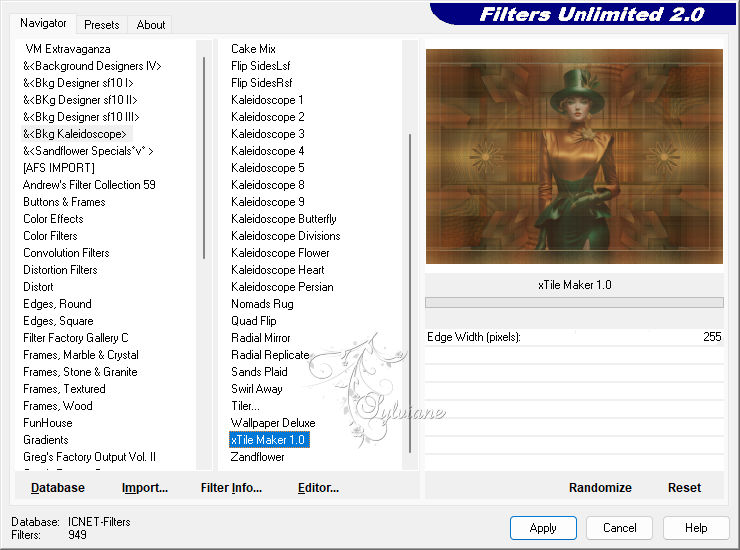Choose the Cake Mix filter
Viewport: 740px width, 550px height.
[x=253, y=49]
